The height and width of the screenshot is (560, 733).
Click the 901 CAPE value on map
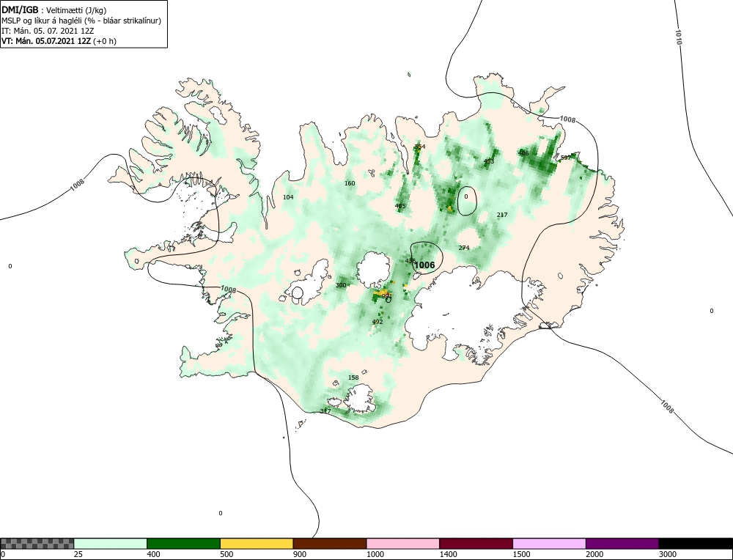386,296
